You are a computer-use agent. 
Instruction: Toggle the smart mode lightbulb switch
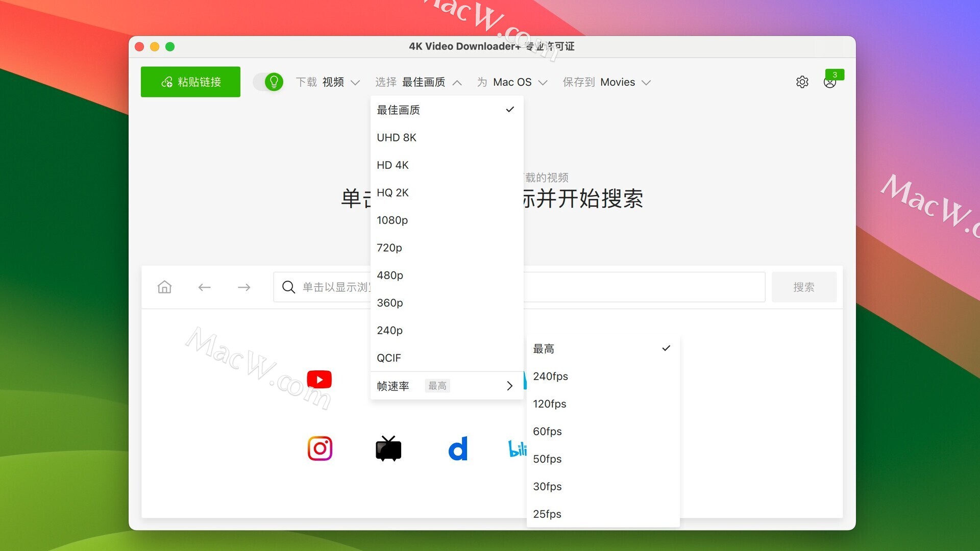268,82
